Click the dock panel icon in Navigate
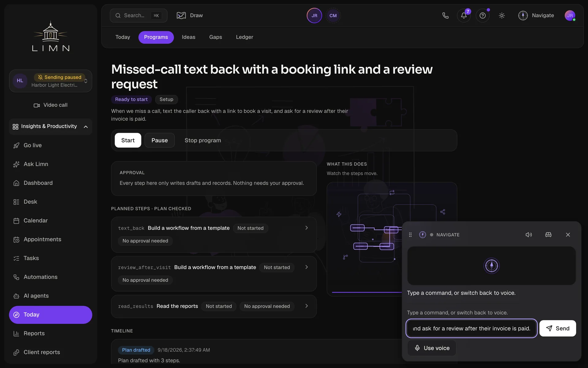 (x=548, y=235)
